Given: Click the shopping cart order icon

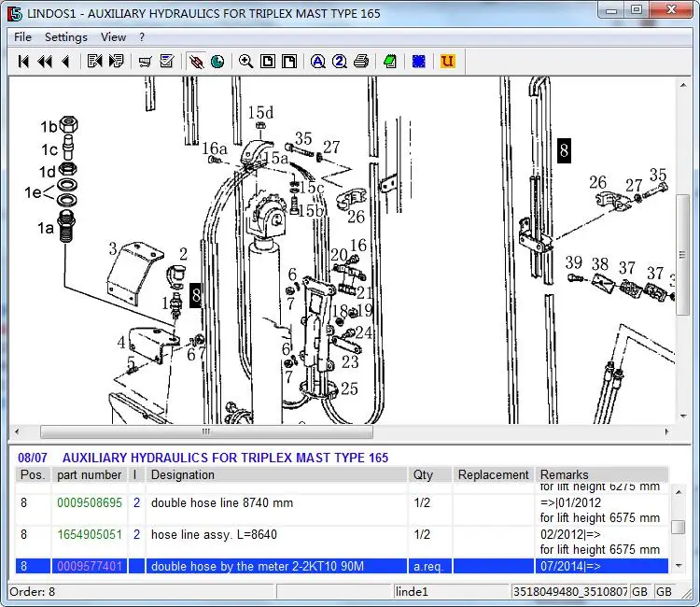Looking at the screenshot, I should [146, 62].
